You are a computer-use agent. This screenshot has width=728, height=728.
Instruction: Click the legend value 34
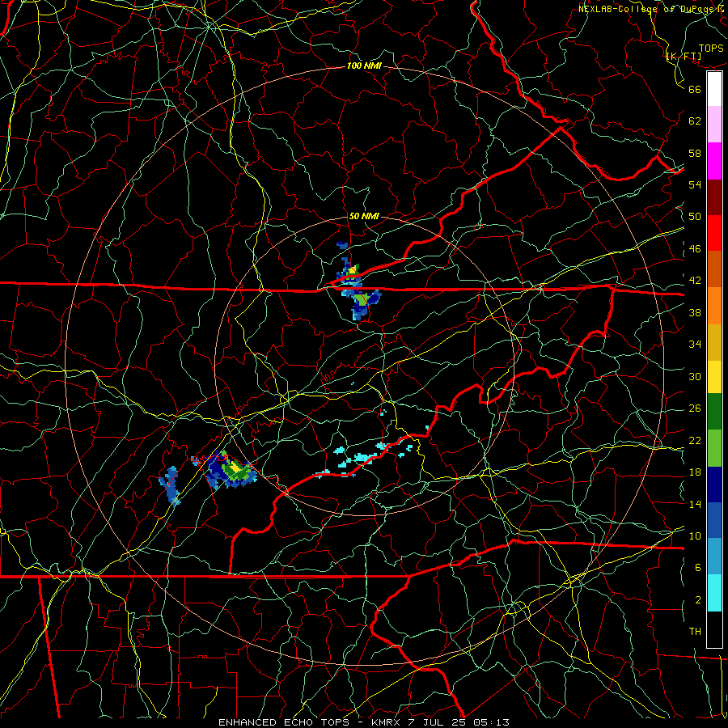[x=695, y=344]
